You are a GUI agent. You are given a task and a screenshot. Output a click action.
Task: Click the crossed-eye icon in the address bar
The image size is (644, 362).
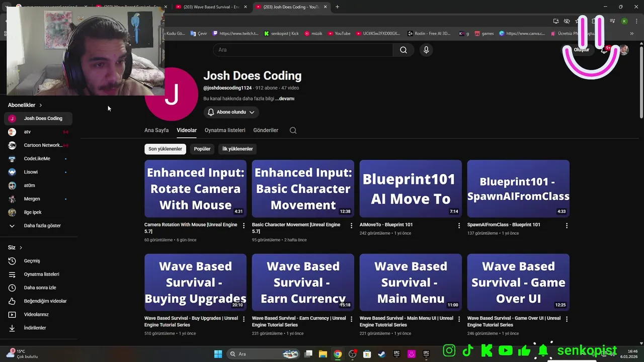(567, 21)
